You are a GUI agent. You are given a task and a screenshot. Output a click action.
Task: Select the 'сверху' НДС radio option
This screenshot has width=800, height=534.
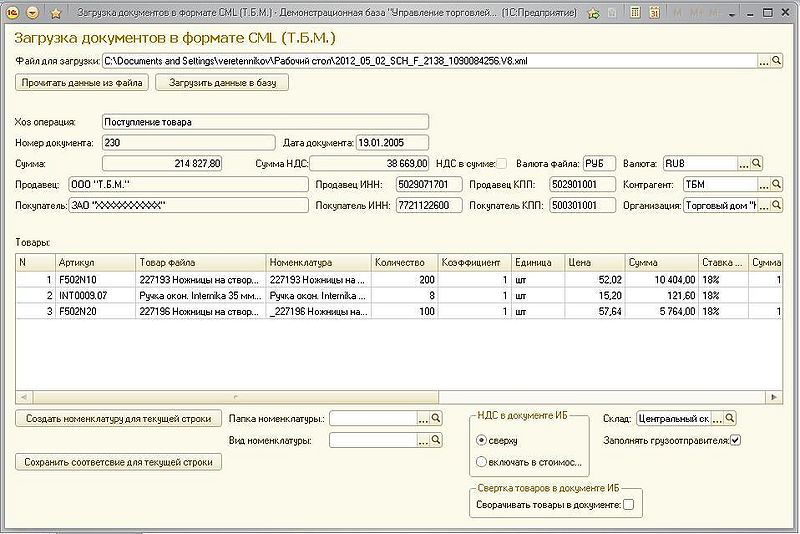(482, 440)
